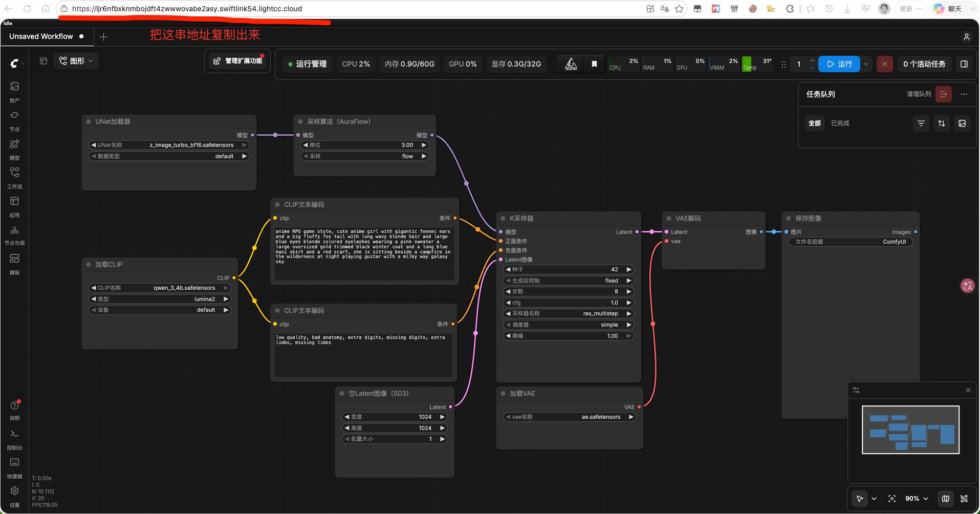980x514 pixels.
Task: Open the queue panel's three-dot more options
Action: click(x=964, y=94)
